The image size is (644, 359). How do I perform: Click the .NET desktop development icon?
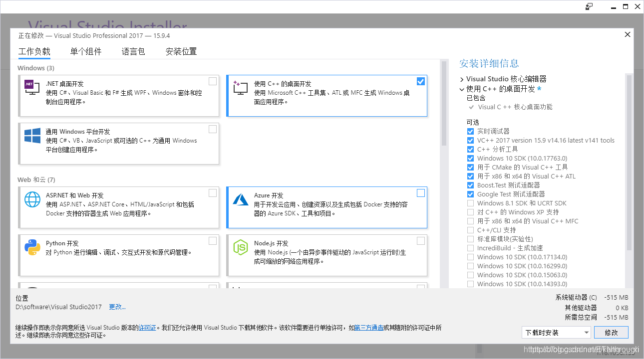pyautogui.click(x=32, y=88)
